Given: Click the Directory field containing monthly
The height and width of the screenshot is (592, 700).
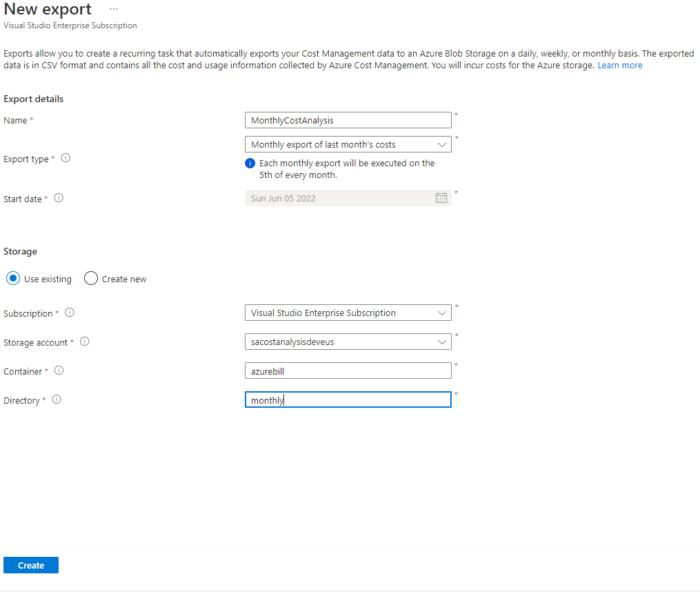Looking at the screenshot, I should pyautogui.click(x=348, y=400).
